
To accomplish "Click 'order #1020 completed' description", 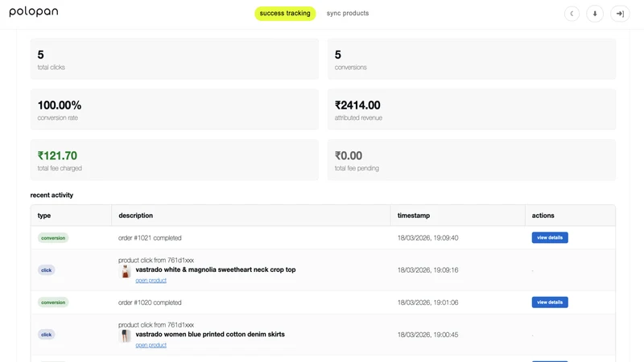I will click(x=150, y=302).
